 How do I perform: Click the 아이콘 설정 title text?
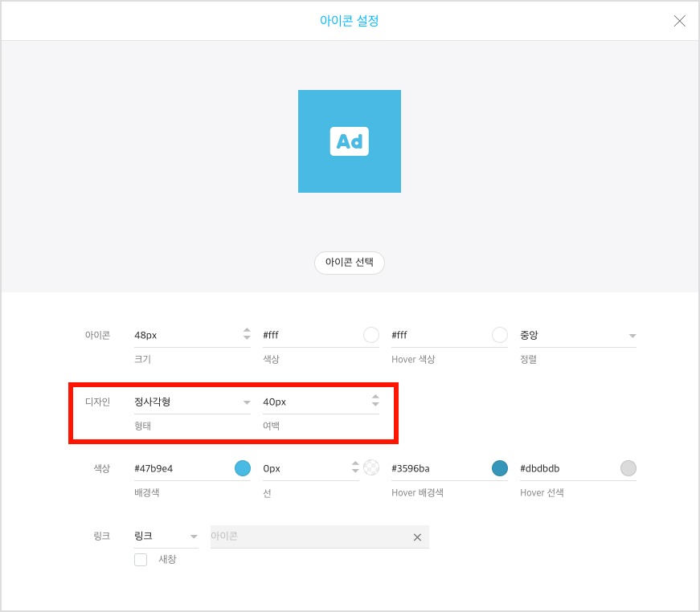[349, 21]
